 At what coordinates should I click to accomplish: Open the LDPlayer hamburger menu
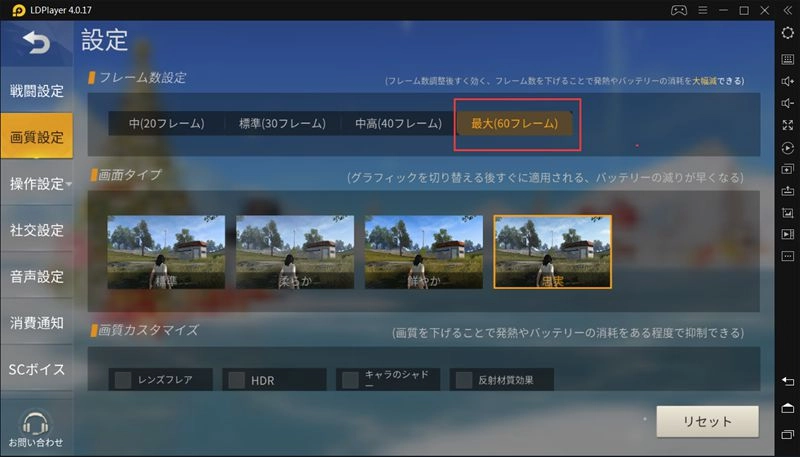[x=703, y=10]
